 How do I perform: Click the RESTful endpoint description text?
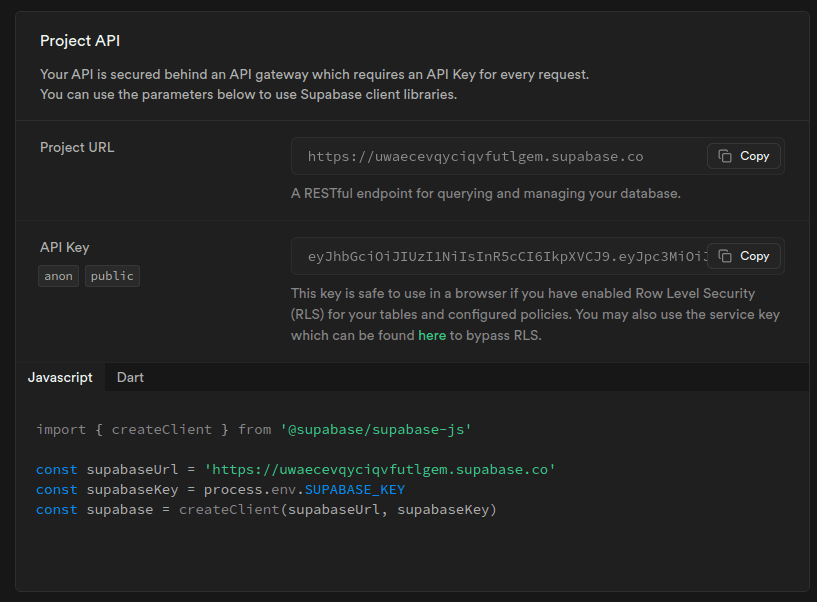pos(486,193)
